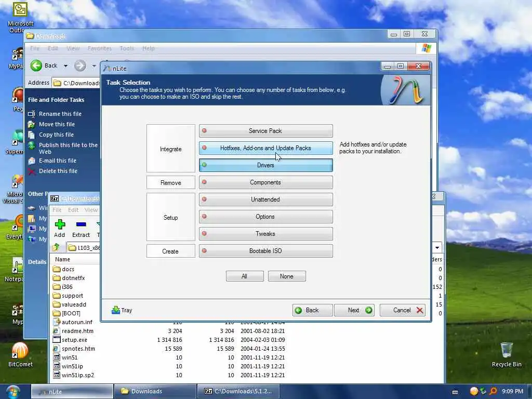The width and height of the screenshot is (532, 399).
Task: Send nLite to Tray
Action: coord(122,310)
